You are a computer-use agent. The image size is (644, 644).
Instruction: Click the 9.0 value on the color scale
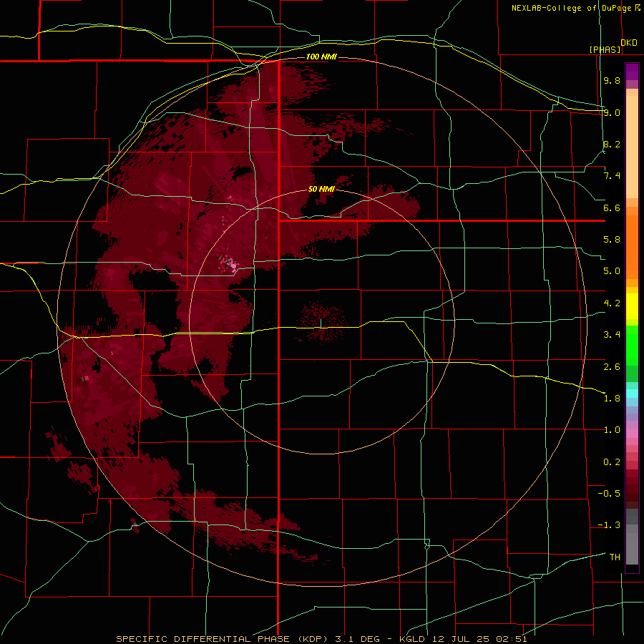612,112
